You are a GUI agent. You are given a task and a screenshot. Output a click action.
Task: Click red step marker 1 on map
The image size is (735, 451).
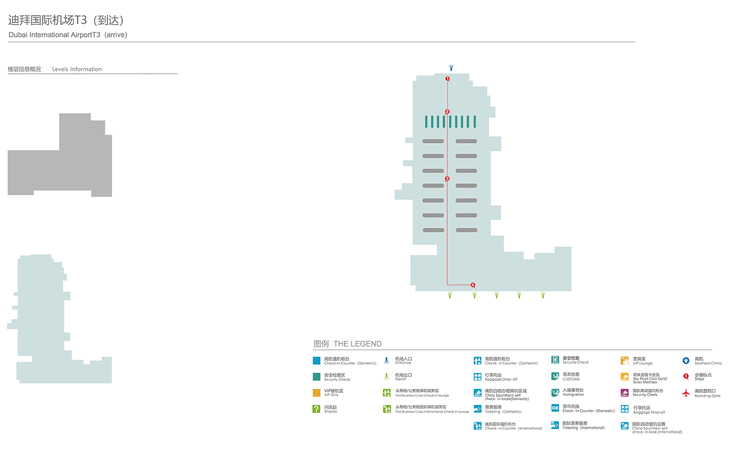[448, 79]
